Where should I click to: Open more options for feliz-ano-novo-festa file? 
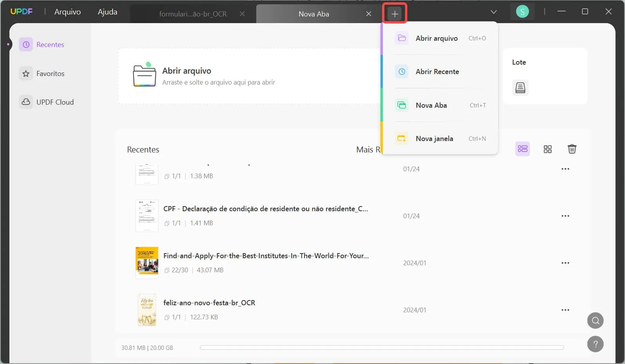565,310
